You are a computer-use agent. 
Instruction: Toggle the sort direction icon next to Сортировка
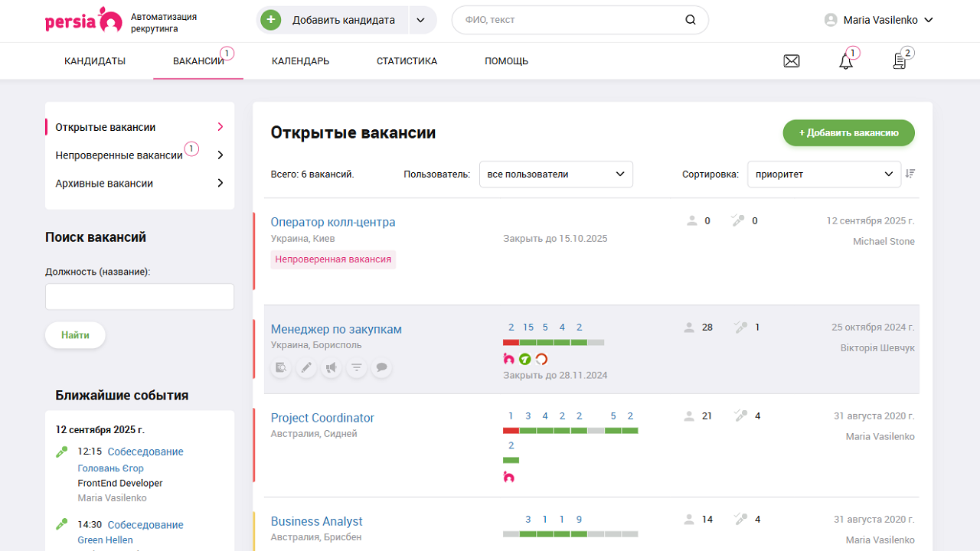910,174
